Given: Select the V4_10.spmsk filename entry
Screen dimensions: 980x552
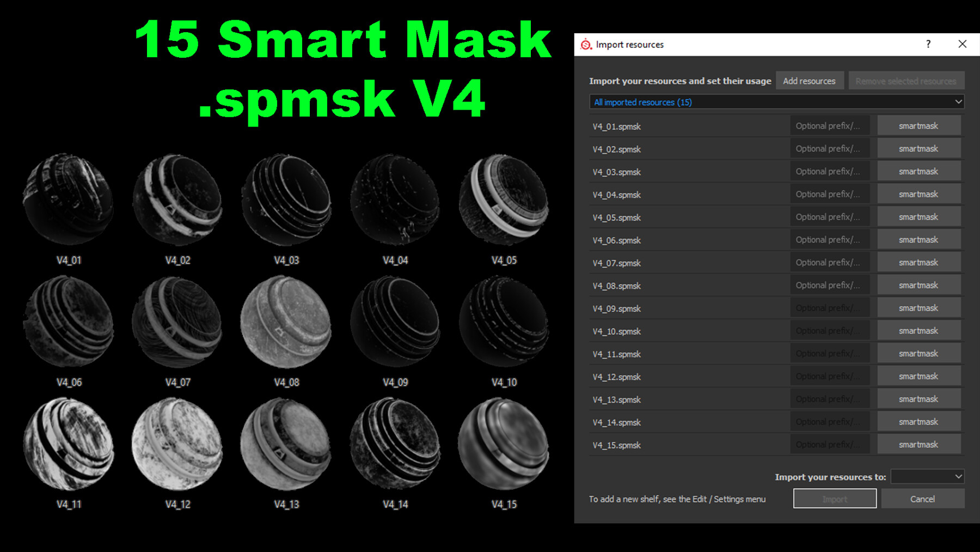Looking at the screenshot, I should (616, 331).
